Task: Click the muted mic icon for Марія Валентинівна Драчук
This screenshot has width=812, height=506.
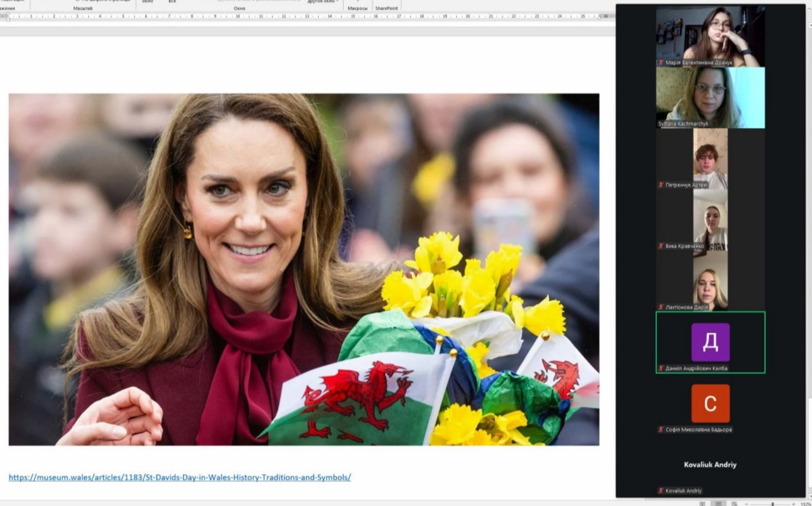Action: click(661, 62)
